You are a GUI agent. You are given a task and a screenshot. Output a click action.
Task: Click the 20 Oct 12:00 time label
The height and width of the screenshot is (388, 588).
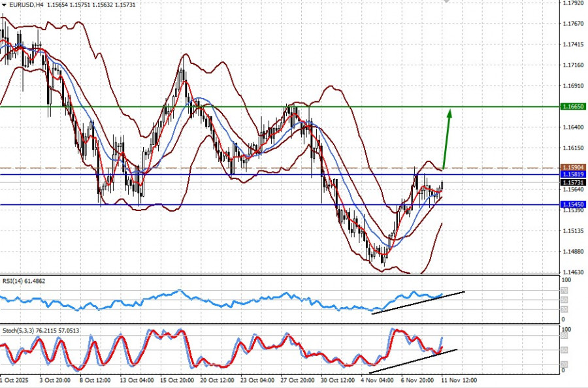tap(216, 380)
